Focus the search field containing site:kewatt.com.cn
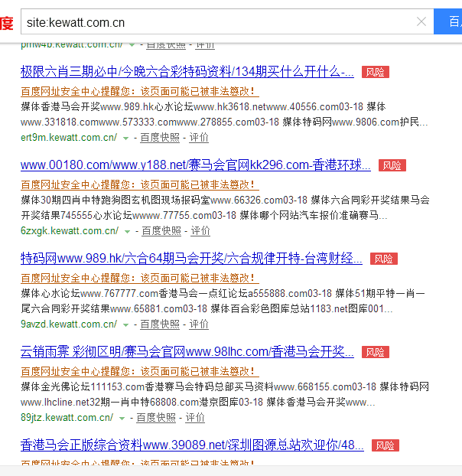This screenshot has width=462, height=476. pos(214,21)
